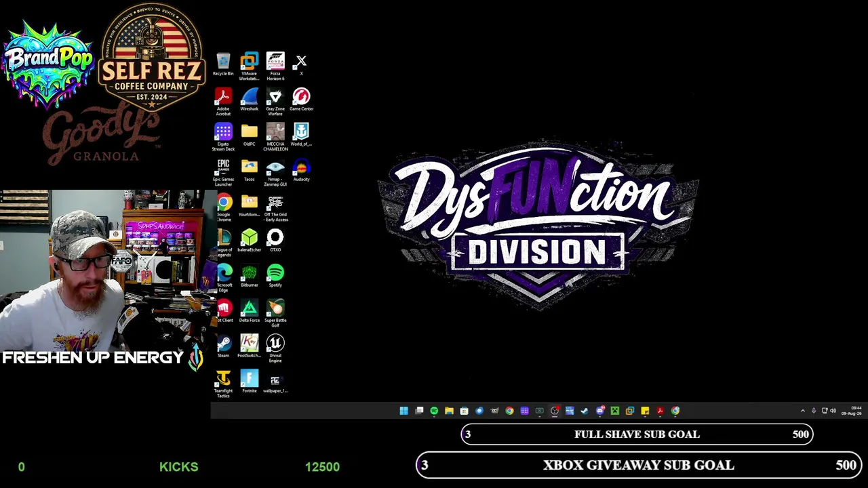Open Adobe Acrobat from the taskbar
This screenshot has height=488, width=868.
click(660, 411)
